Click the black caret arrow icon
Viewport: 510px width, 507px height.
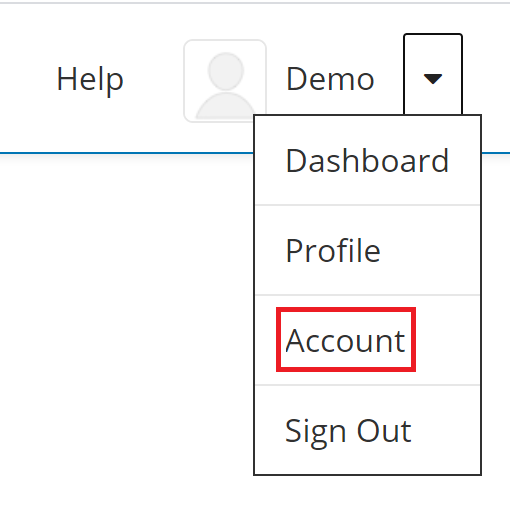[x=433, y=79]
